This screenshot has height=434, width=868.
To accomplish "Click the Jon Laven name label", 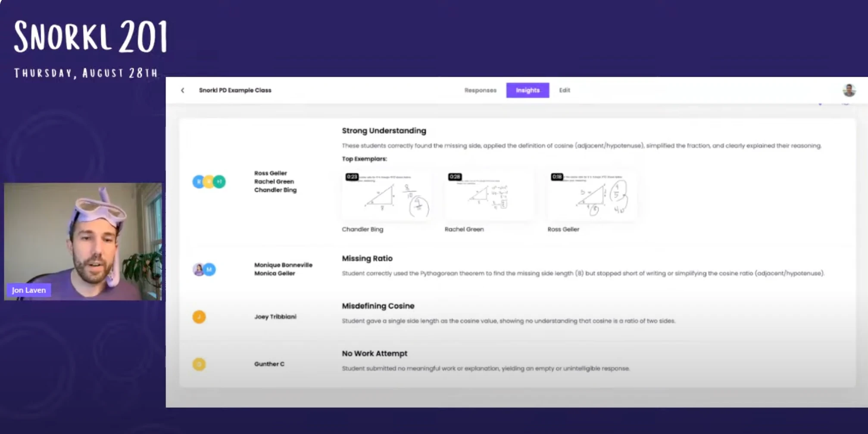I will [x=28, y=290].
